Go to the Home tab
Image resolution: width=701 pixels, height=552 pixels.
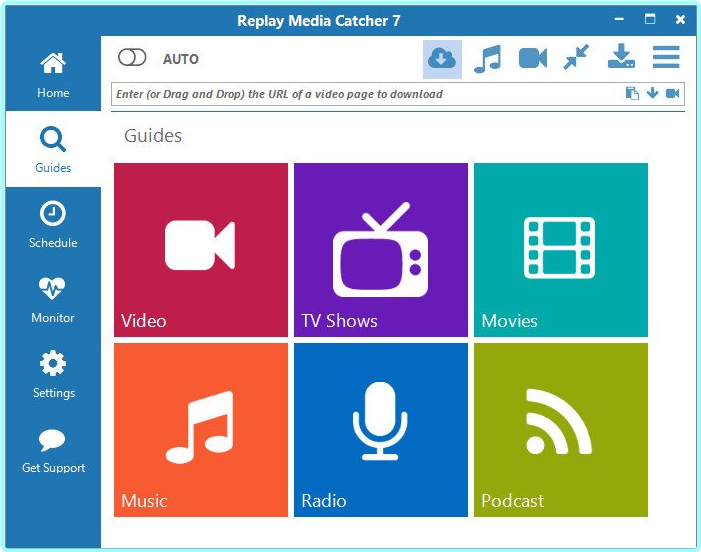53,74
